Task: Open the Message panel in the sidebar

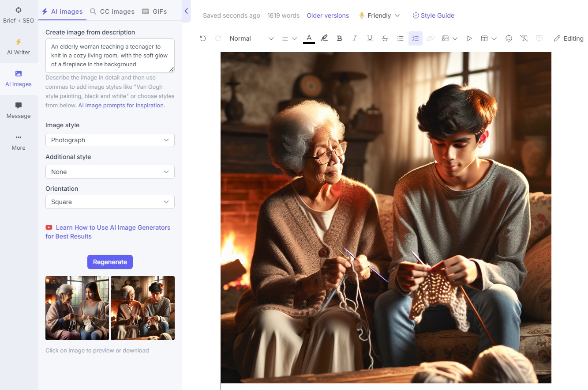Action: click(18, 110)
